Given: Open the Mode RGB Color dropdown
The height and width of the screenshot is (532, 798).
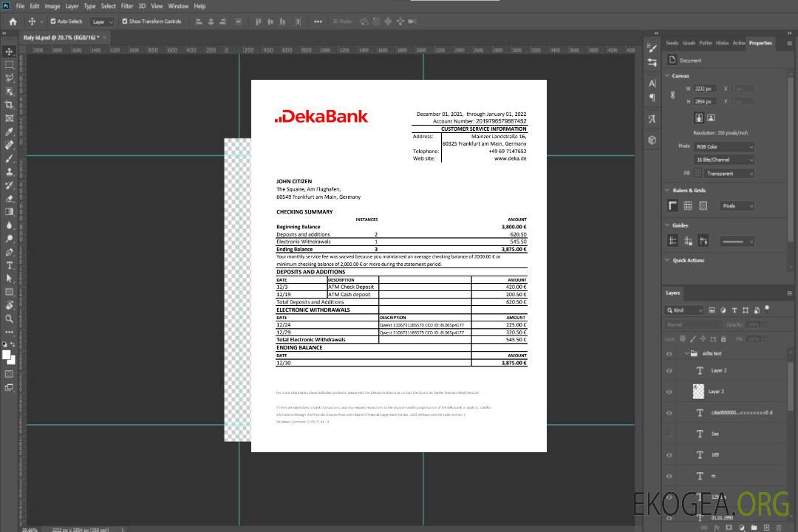Looking at the screenshot, I should click(x=723, y=146).
